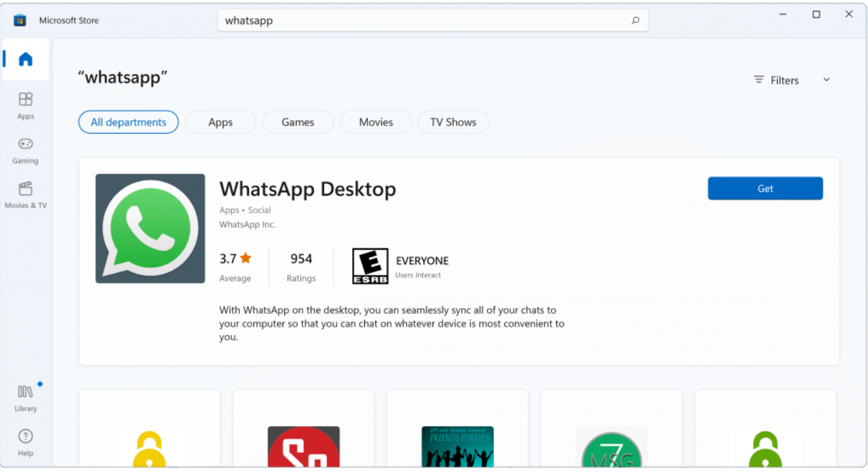The image size is (868, 472).
Task: Click the Microsoft Store logo icon
Action: [x=20, y=20]
